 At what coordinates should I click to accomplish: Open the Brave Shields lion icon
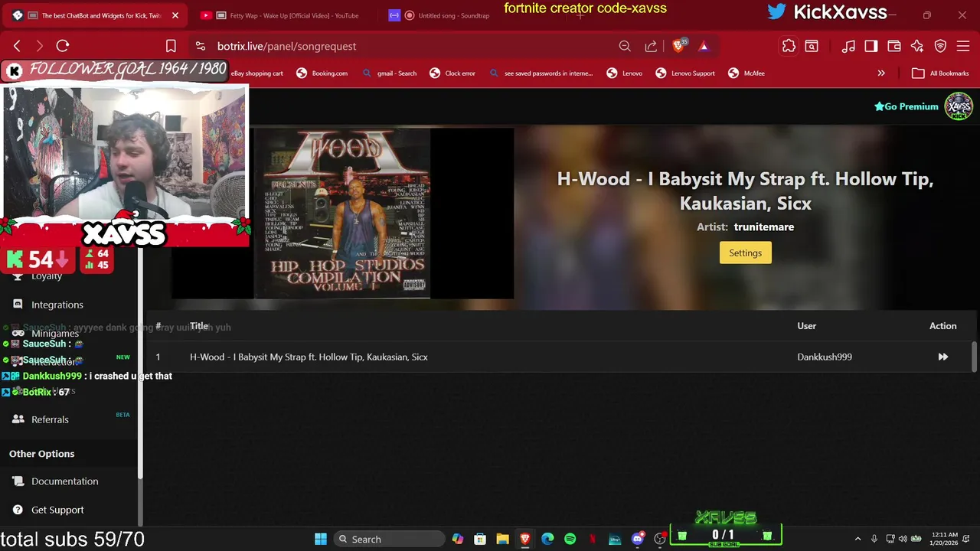678,46
